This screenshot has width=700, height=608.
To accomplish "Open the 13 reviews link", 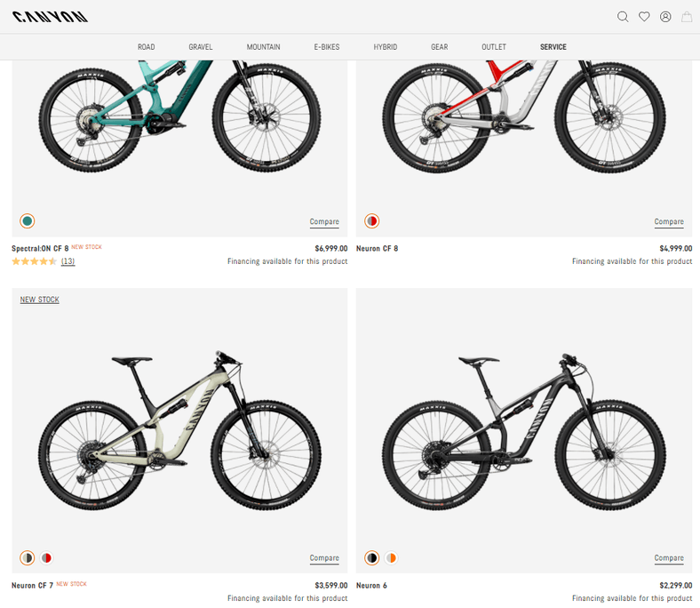I will (68, 261).
